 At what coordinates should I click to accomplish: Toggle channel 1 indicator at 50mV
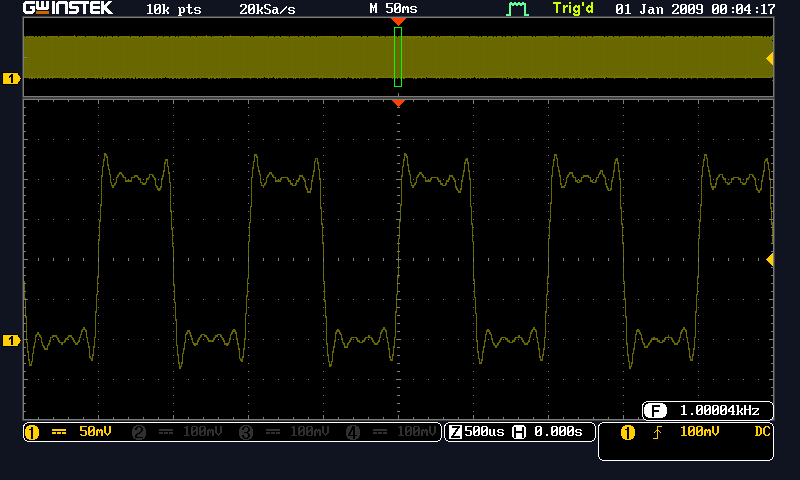coord(31,432)
